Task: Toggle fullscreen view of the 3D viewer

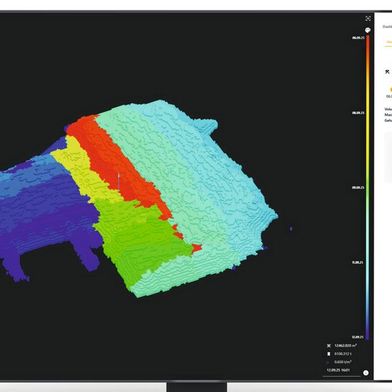Action: pos(368,18)
